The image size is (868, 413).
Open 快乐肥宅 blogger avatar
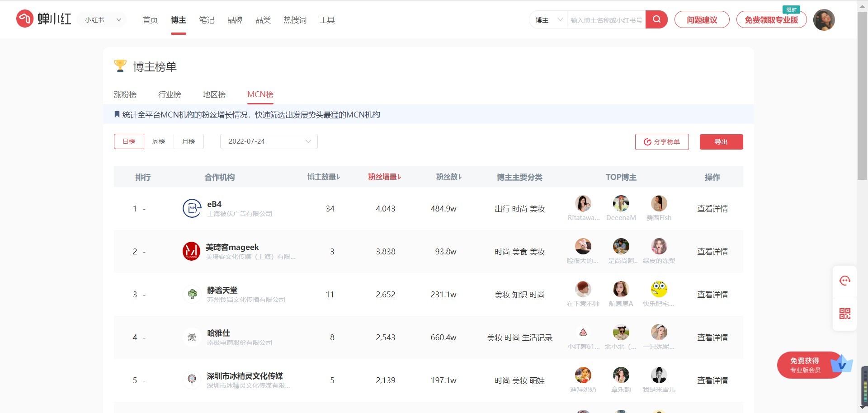tap(659, 289)
